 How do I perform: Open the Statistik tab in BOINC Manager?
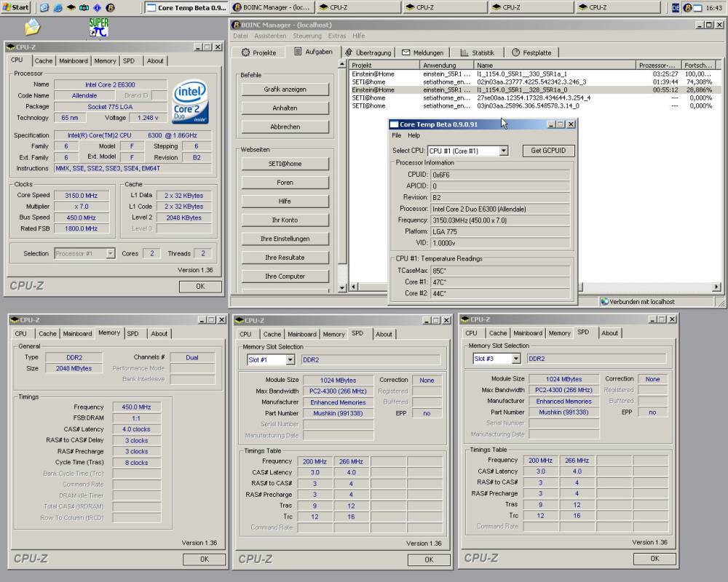coord(478,53)
